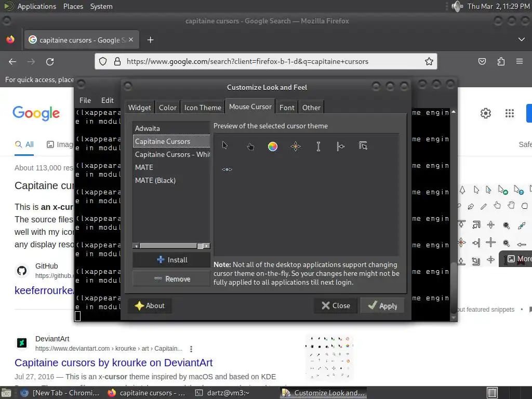
Task: Open Google settings gear icon
Action: (x=486, y=113)
